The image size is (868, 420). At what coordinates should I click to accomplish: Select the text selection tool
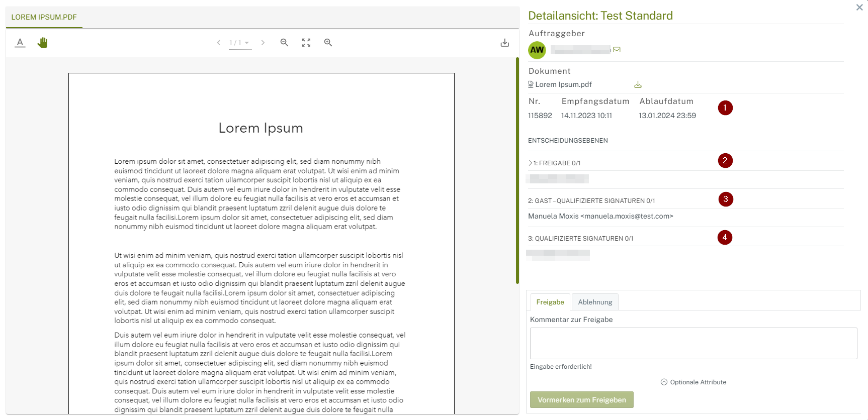(20, 43)
